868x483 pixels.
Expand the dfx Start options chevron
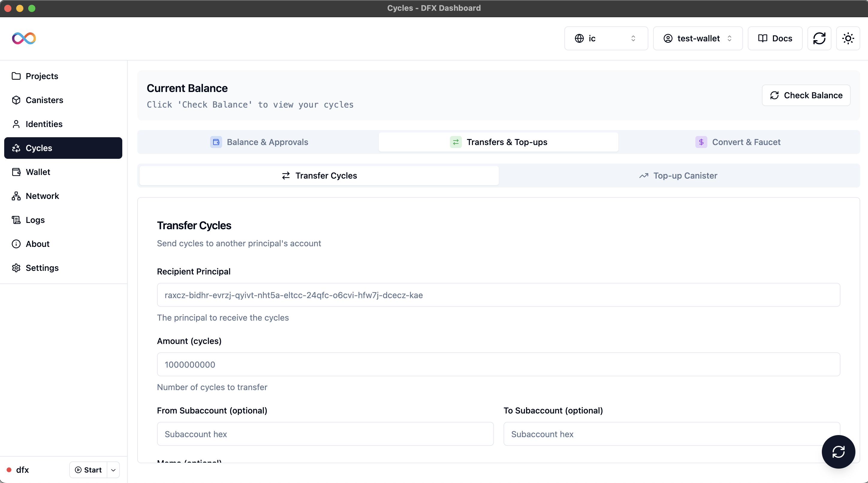113,470
